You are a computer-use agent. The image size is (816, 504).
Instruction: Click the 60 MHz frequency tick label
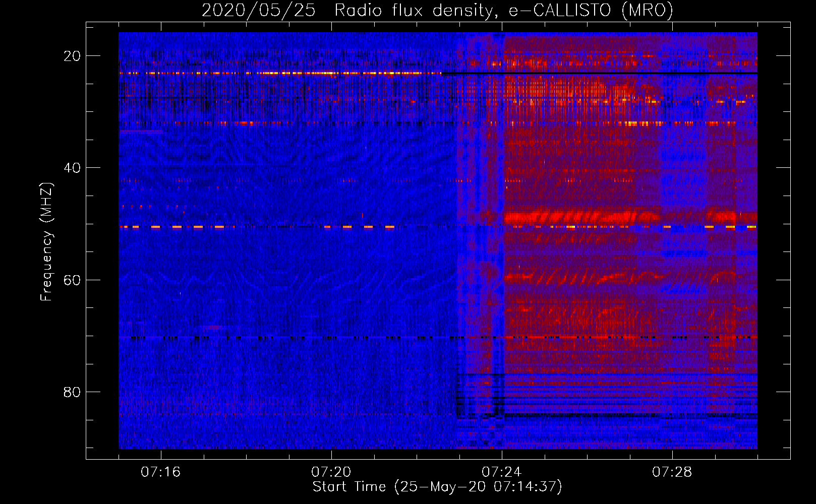pyautogui.click(x=72, y=280)
